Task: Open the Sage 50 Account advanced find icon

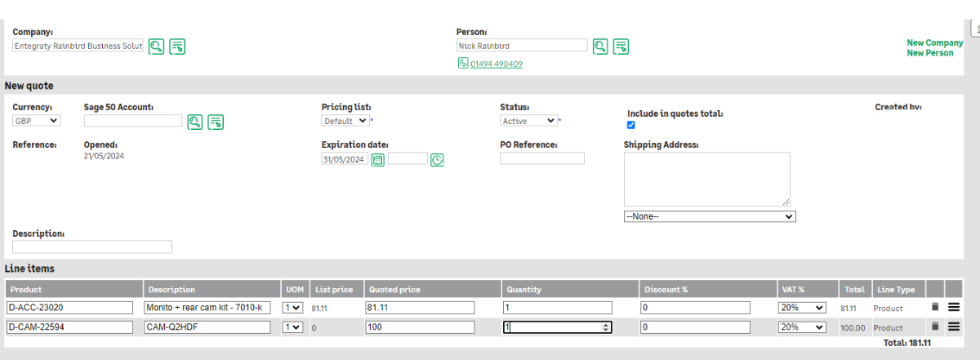Action: (216, 122)
